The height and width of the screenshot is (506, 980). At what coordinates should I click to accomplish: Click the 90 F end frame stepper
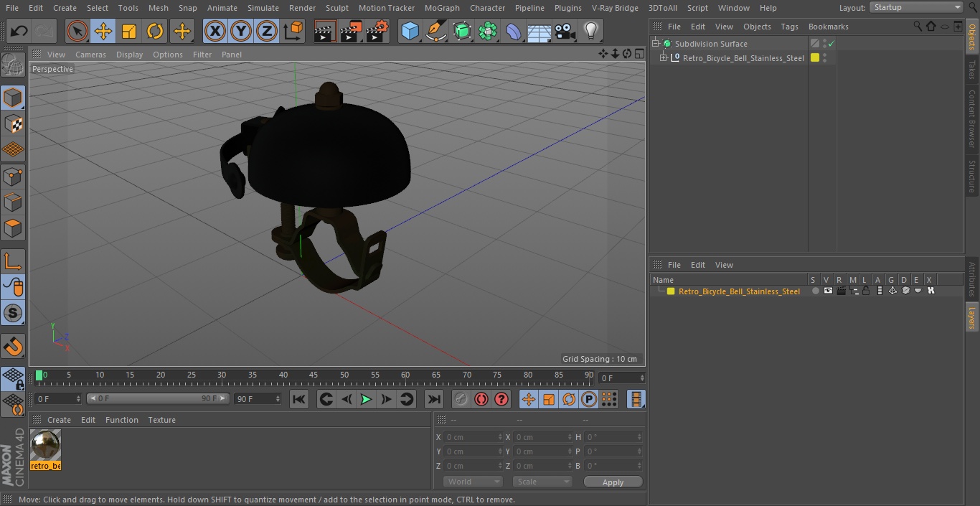click(x=278, y=398)
